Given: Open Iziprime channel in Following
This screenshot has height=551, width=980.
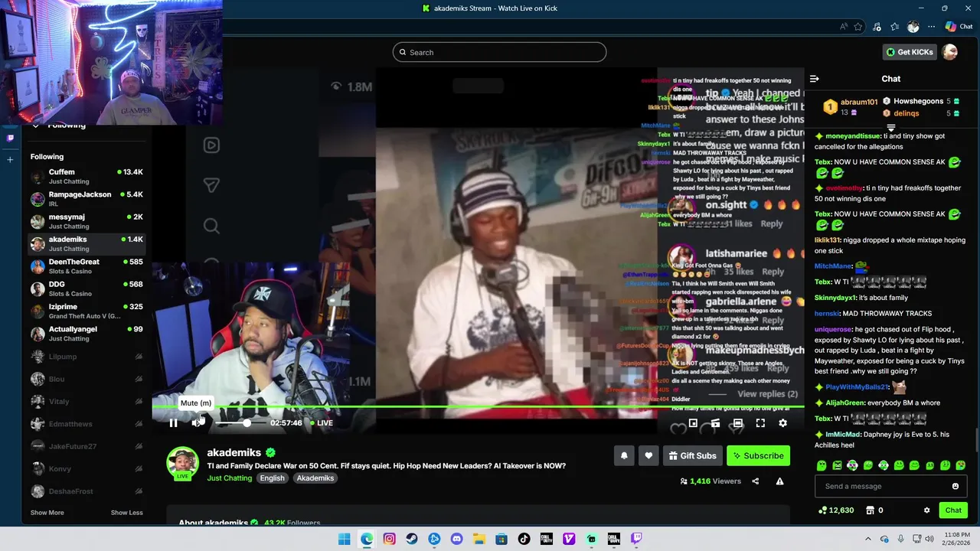Looking at the screenshot, I should pyautogui.click(x=87, y=311).
